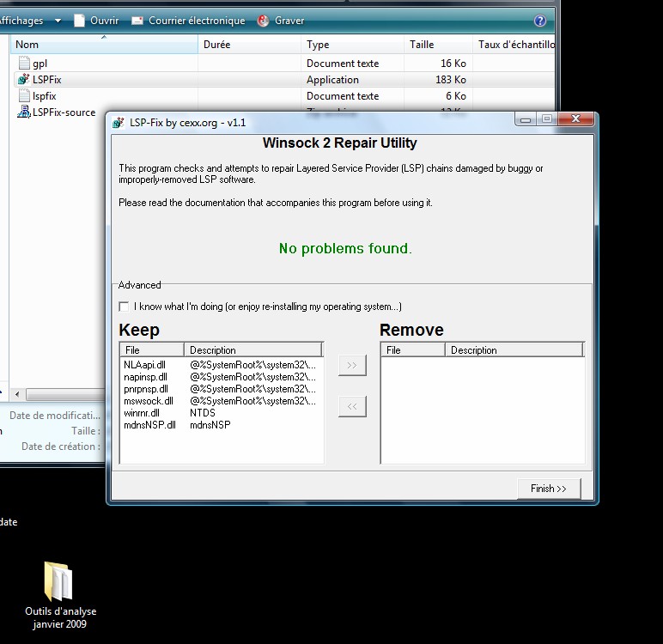This screenshot has height=644, width=663.
Task: Click the >> move to Remove button
Action: (352, 365)
